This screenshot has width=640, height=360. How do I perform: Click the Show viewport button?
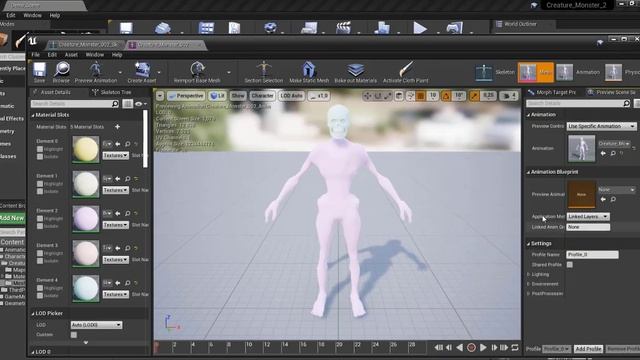pos(238,96)
